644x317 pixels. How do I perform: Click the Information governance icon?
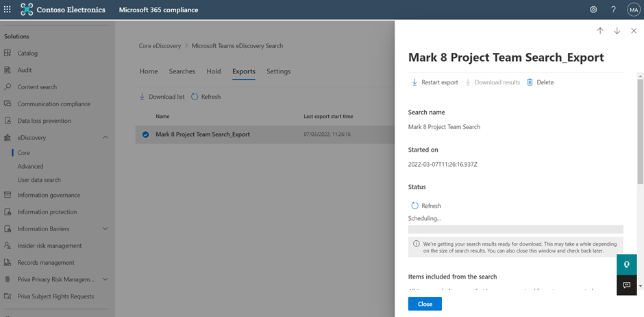click(8, 195)
